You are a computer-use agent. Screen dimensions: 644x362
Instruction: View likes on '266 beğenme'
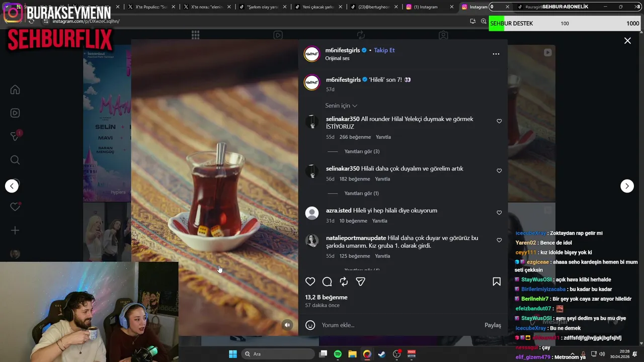pos(355,137)
